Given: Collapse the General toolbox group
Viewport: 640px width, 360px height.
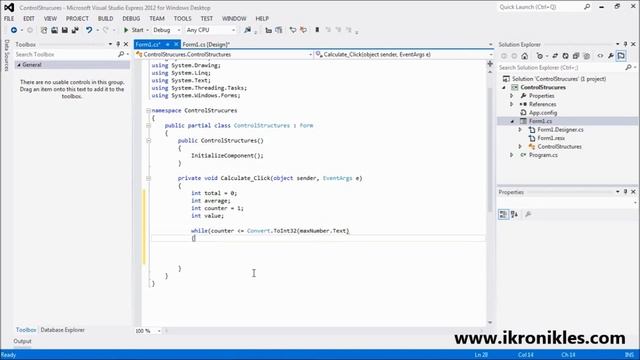Looking at the screenshot, I should tap(19, 65).
